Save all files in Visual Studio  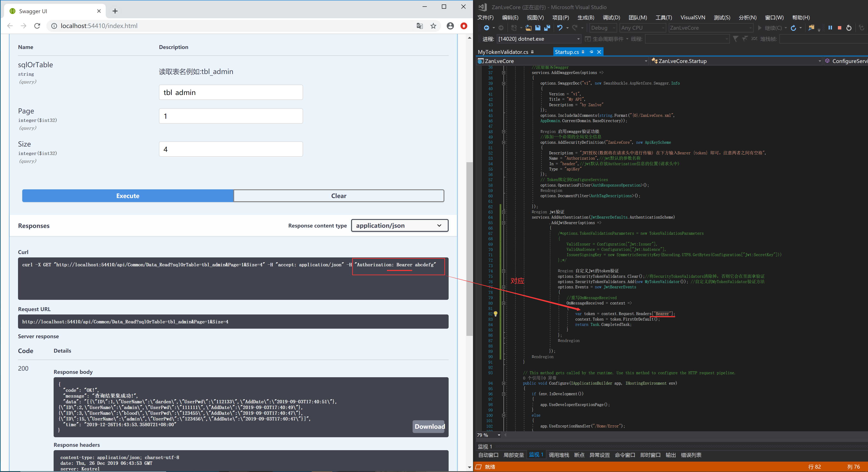[x=547, y=28]
